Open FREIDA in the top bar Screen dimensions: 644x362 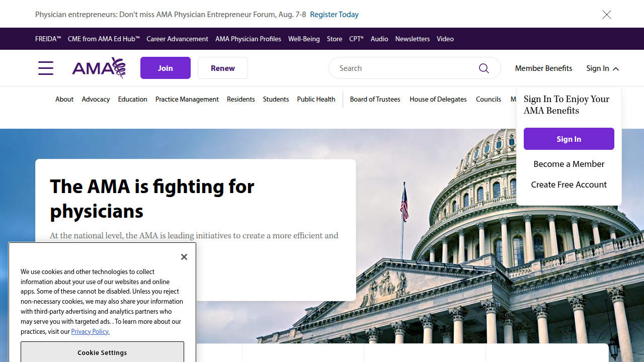(48, 39)
